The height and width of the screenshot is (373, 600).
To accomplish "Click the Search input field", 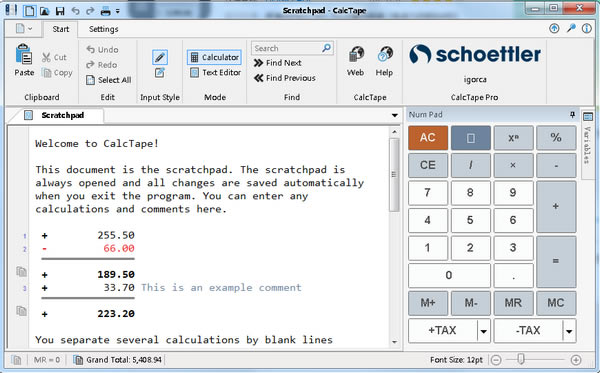I will pyautogui.click(x=287, y=48).
